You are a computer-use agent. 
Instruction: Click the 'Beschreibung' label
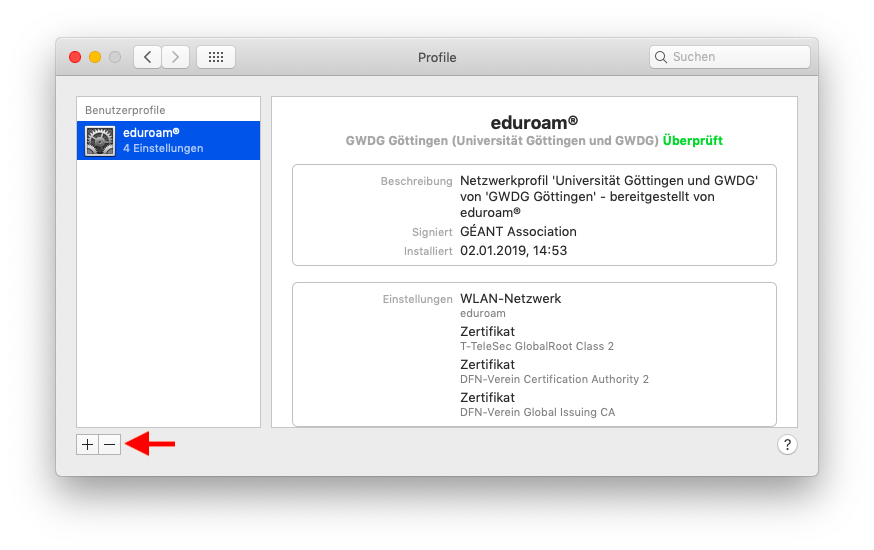[416, 181]
